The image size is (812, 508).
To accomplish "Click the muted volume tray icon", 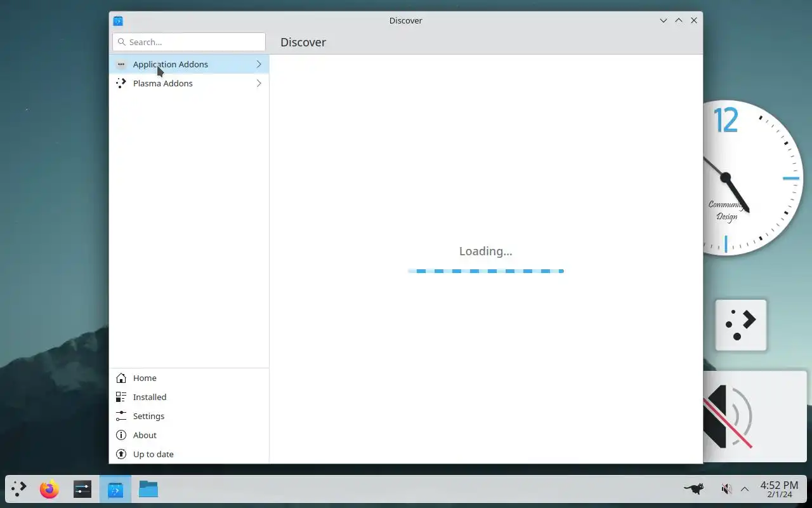I will click(727, 489).
